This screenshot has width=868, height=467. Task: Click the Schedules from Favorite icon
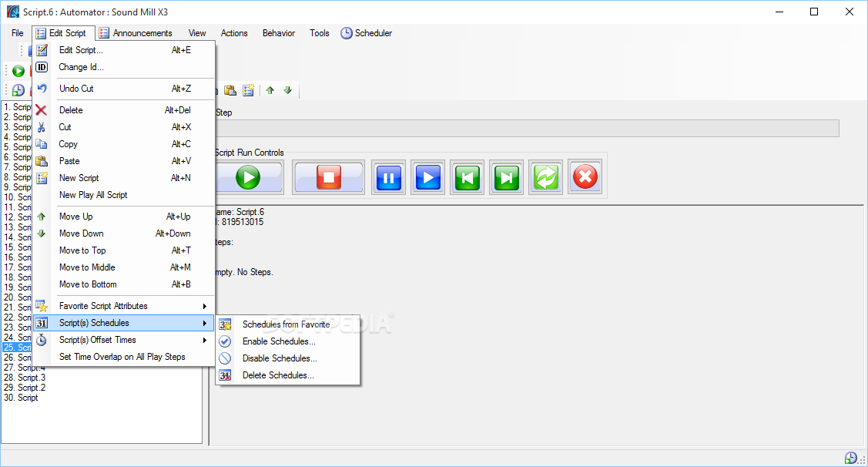226,324
